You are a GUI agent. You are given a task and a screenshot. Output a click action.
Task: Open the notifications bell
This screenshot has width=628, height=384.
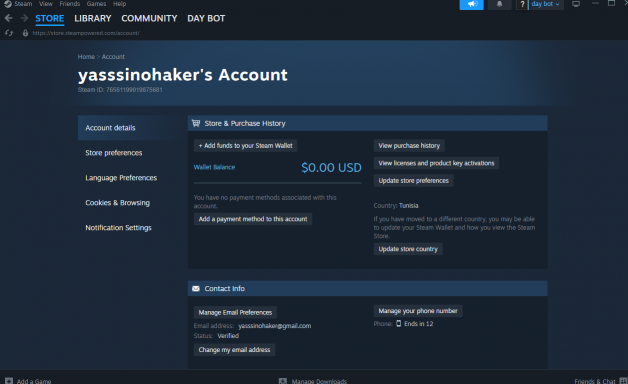click(x=499, y=4)
